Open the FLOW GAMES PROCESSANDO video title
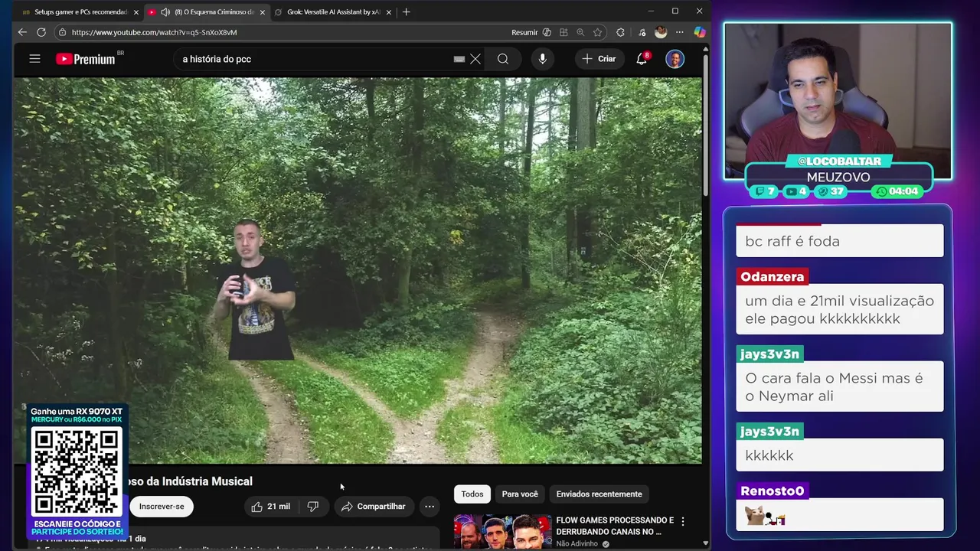The height and width of the screenshot is (551, 980). coord(615,526)
